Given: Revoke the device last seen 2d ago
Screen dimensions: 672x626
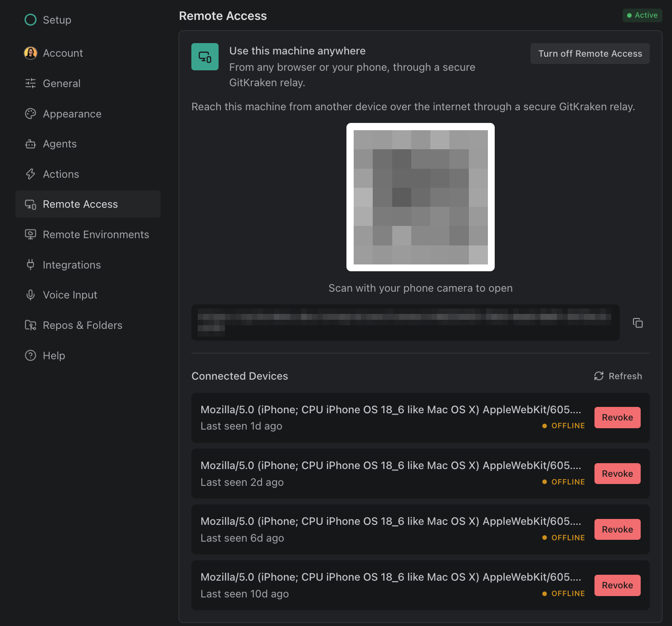Looking at the screenshot, I should point(617,474).
